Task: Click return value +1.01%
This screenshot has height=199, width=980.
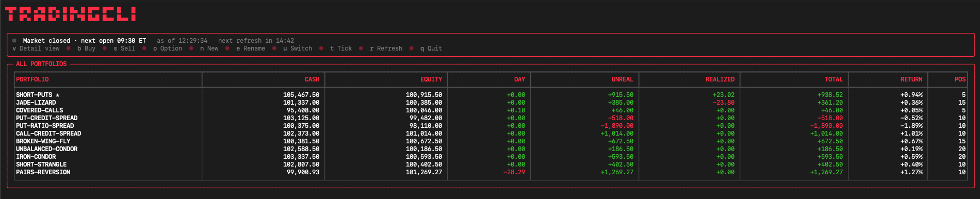Action: pyautogui.click(x=911, y=134)
